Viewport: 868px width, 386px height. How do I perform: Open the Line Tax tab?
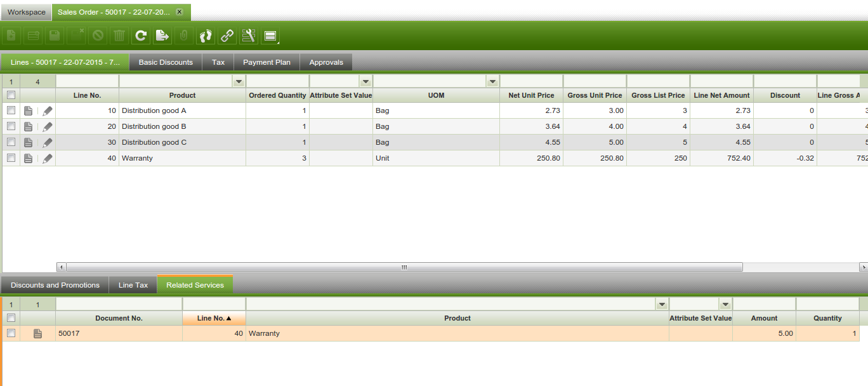click(x=133, y=285)
